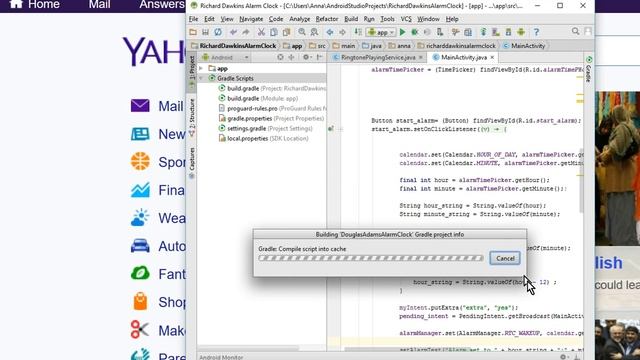Image resolution: width=640 pixels, height=360 pixels.
Task: Click the Redo arrow icon
Action: click(x=246, y=32)
